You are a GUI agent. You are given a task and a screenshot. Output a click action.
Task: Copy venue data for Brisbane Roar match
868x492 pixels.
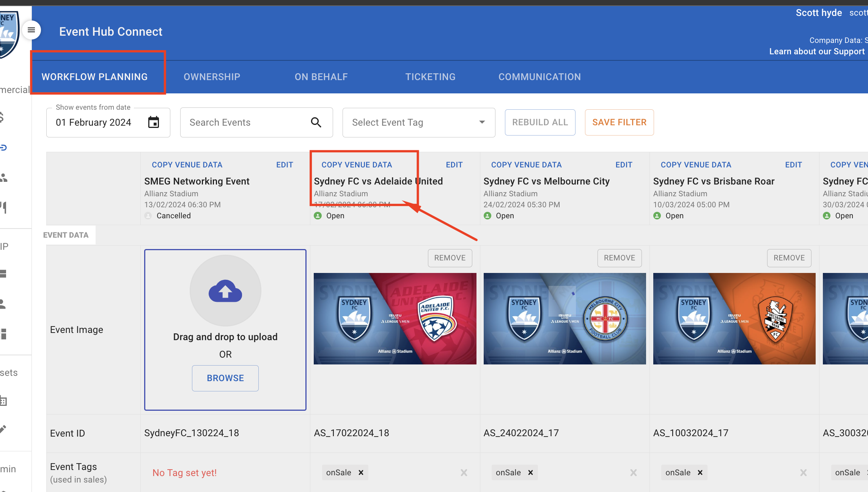(x=696, y=165)
